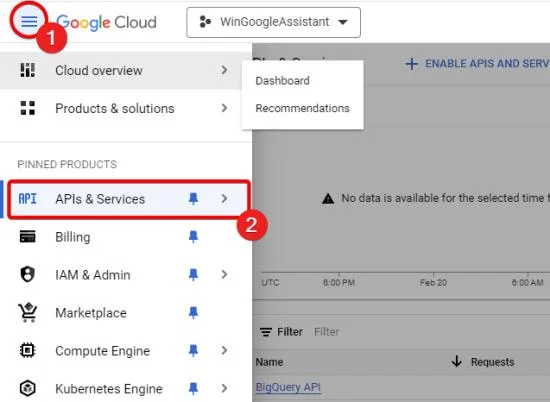
Task: Open the WinGoogleAssistant project selector
Action: click(274, 22)
